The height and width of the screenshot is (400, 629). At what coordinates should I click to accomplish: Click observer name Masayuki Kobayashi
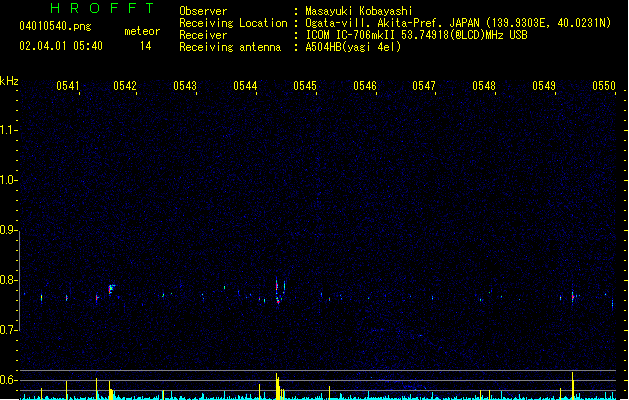click(359, 11)
